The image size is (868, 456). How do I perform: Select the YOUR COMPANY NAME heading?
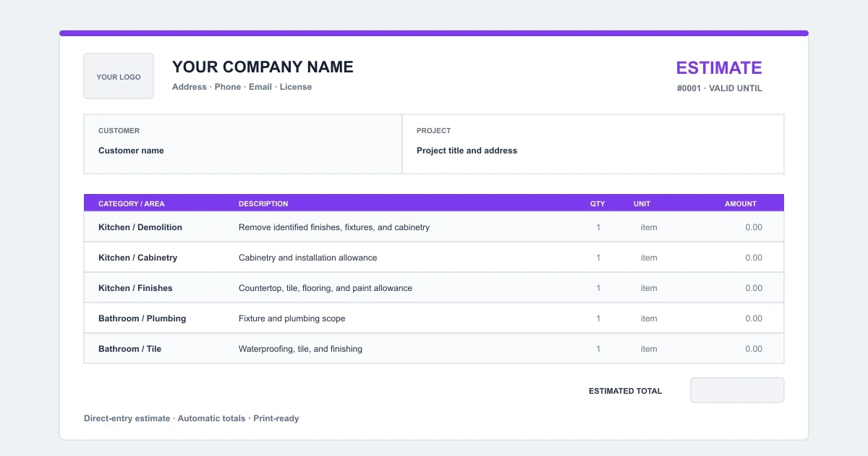(263, 67)
